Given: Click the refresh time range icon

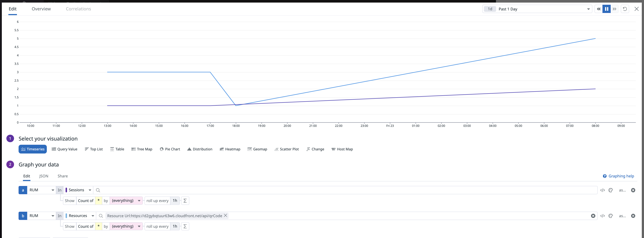Looking at the screenshot, I should tap(625, 9).
